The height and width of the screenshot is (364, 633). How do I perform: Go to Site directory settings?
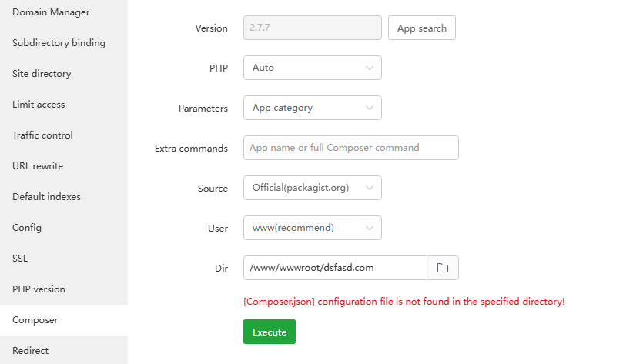pyautogui.click(x=42, y=74)
